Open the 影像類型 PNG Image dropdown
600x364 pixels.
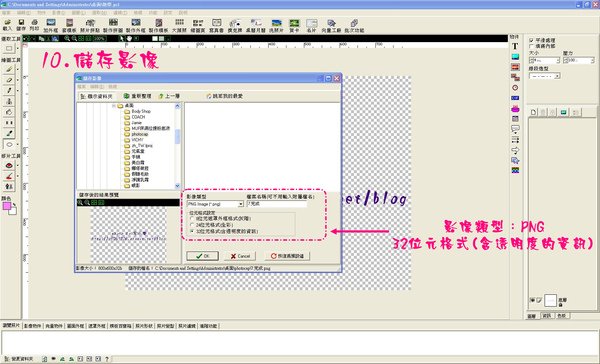pos(241,204)
